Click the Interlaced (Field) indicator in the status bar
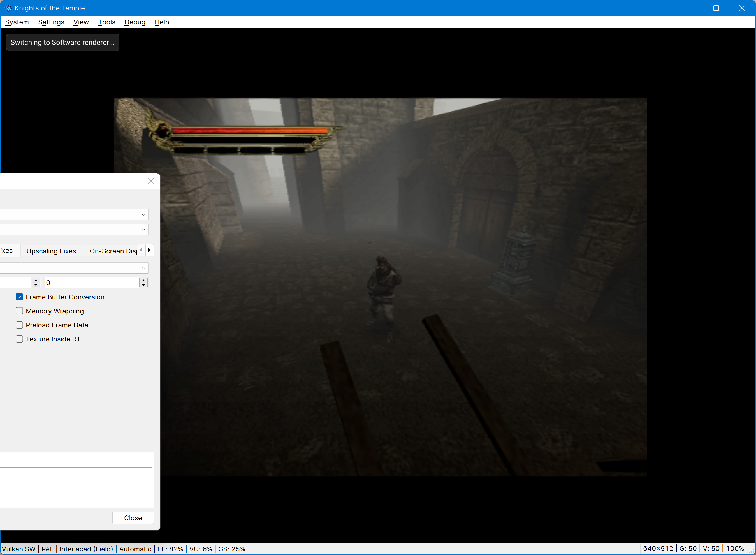Image resolution: width=756 pixels, height=555 pixels. click(x=86, y=549)
